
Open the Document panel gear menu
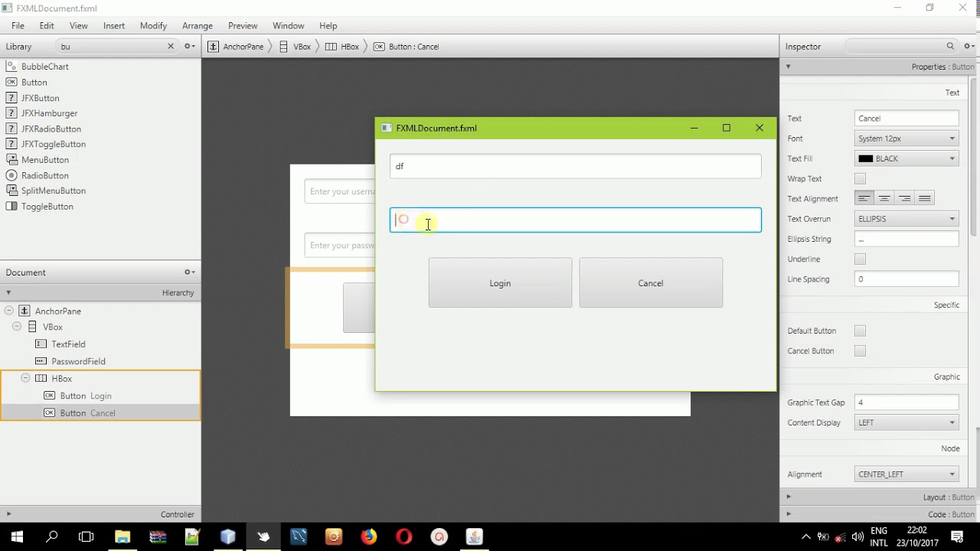point(189,272)
